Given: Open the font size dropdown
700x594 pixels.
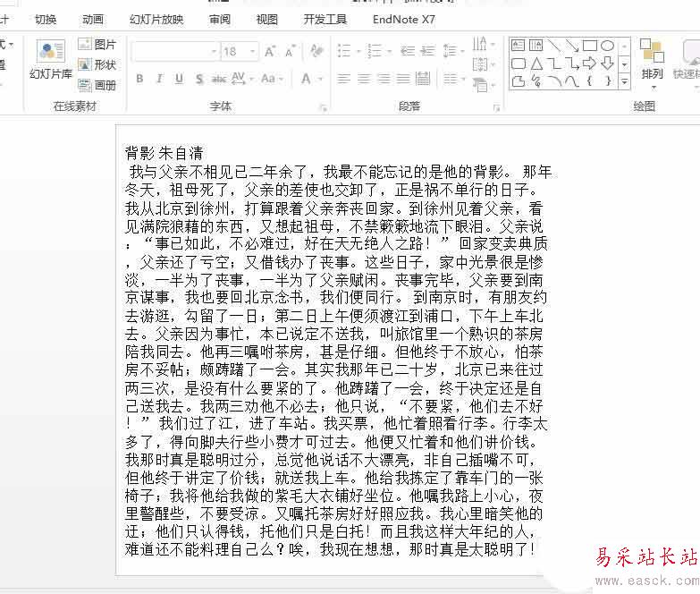Looking at the screenshot, I should 253,51.
